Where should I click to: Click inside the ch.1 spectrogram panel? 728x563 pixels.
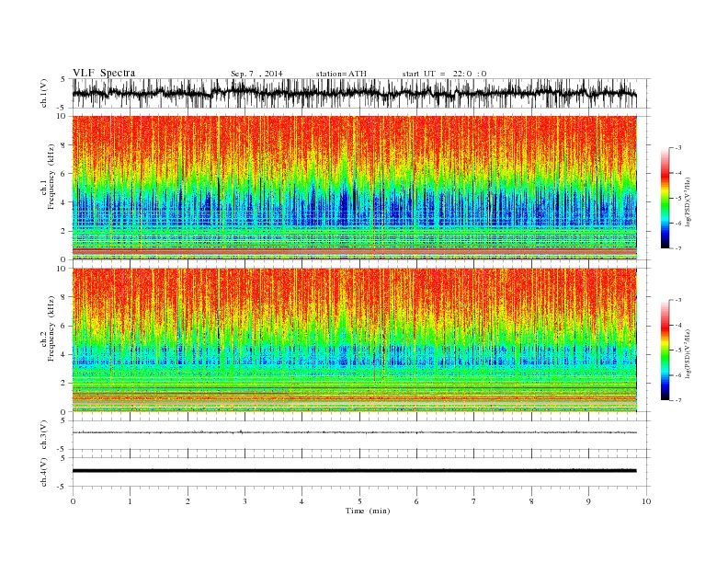[354, 188]
